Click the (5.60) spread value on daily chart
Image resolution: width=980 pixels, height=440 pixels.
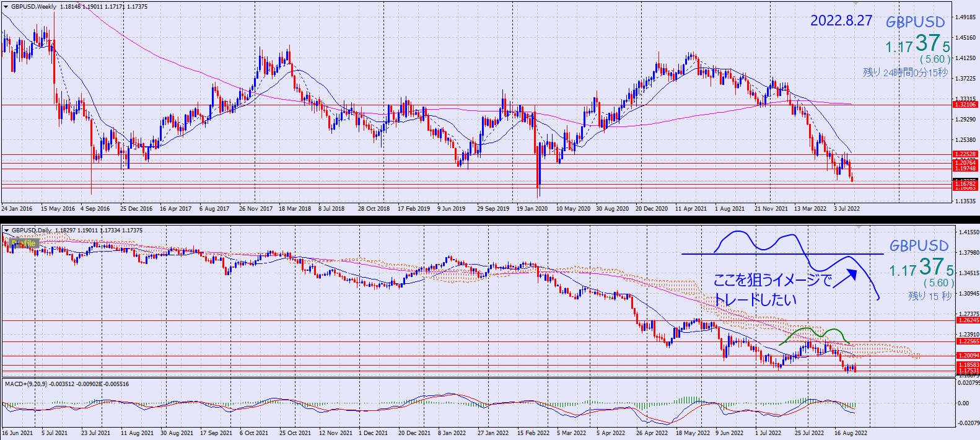[x=938, y=283]
